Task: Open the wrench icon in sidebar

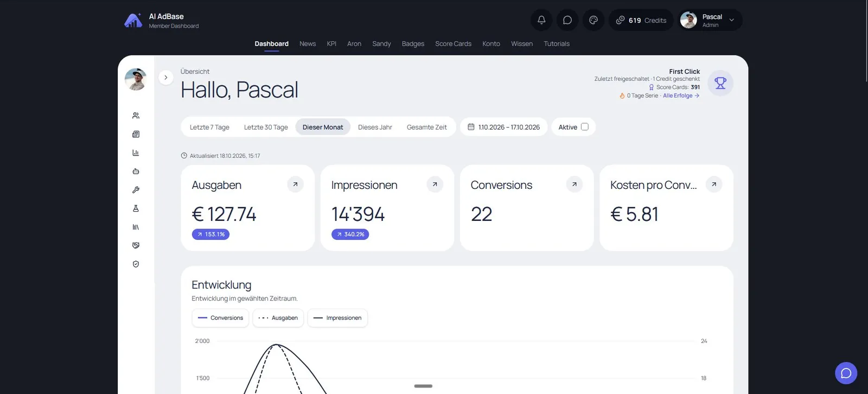Action: [136, 190]
